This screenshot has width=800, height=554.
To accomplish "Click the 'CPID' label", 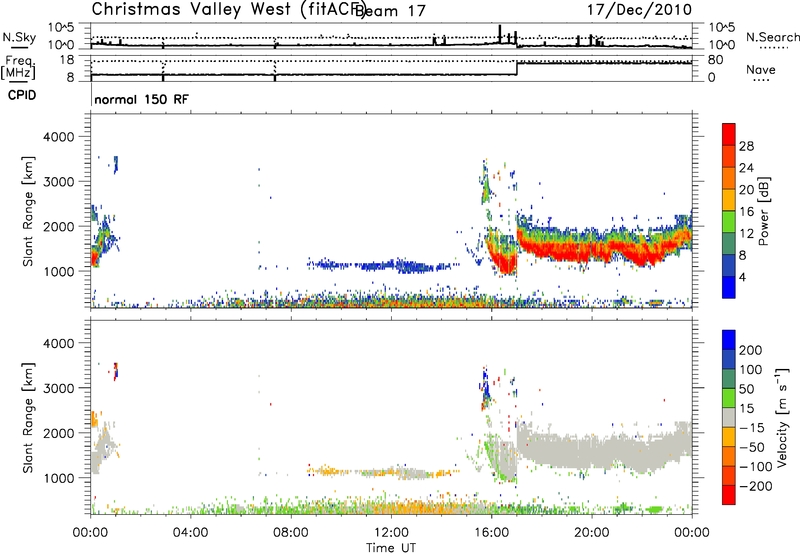I will (x=22, y=95).
